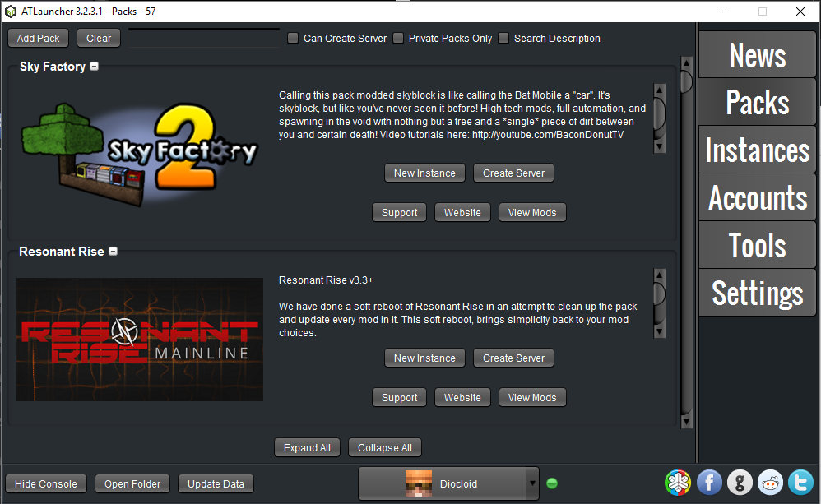Click the Resonant Rise Mainline banner image

tap(139, 340)
